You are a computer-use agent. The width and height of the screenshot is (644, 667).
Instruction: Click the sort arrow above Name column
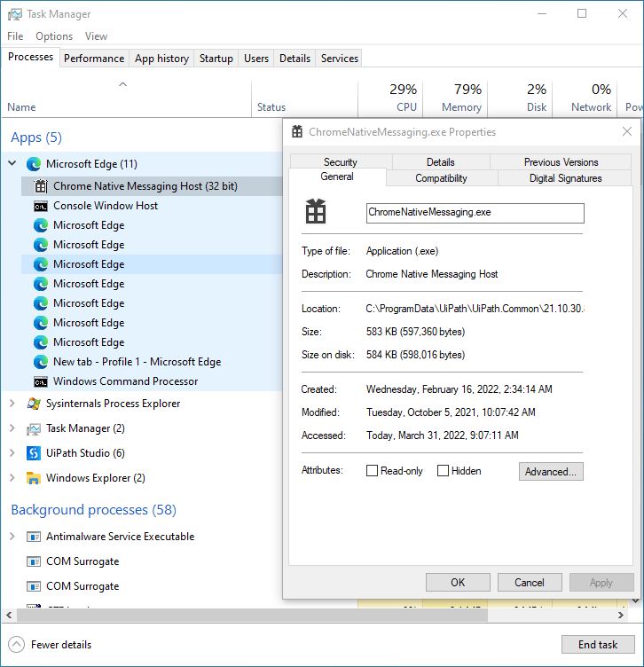pos(123,84)
